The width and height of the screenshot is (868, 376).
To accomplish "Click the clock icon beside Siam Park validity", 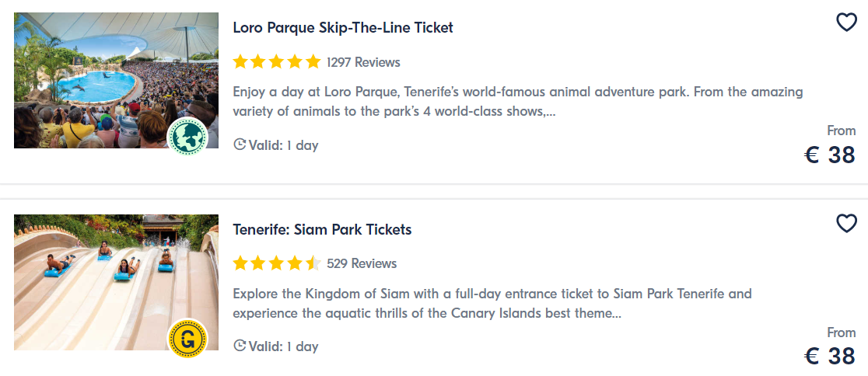I will coord(240,346).
